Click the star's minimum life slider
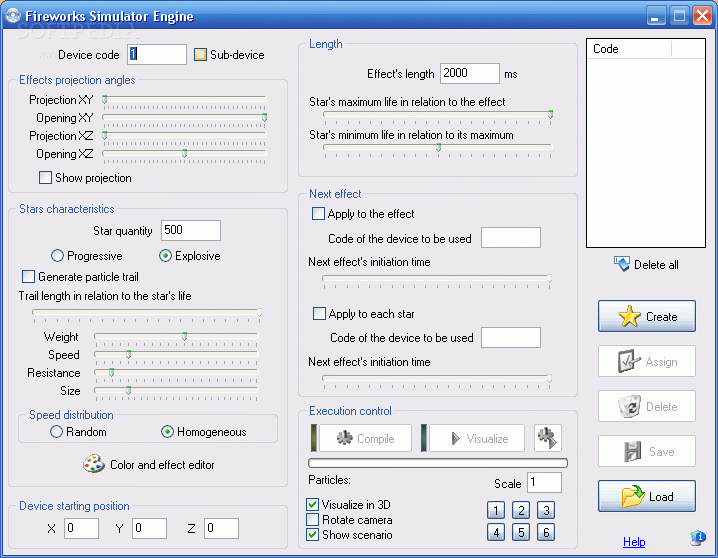 pyautogui.click(x=438, y=148)
